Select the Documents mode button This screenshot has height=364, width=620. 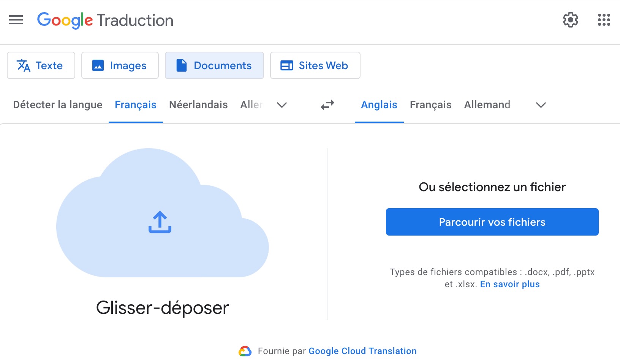(x=214, y=65)
